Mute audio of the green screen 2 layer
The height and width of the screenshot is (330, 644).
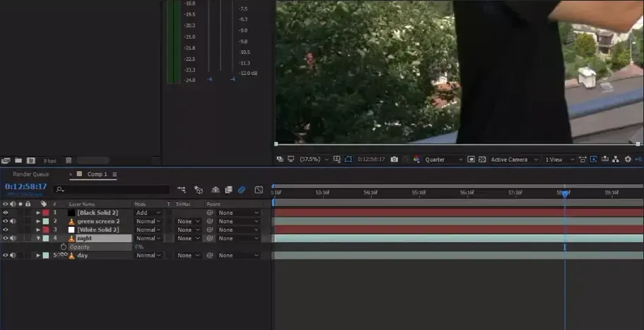13,221
